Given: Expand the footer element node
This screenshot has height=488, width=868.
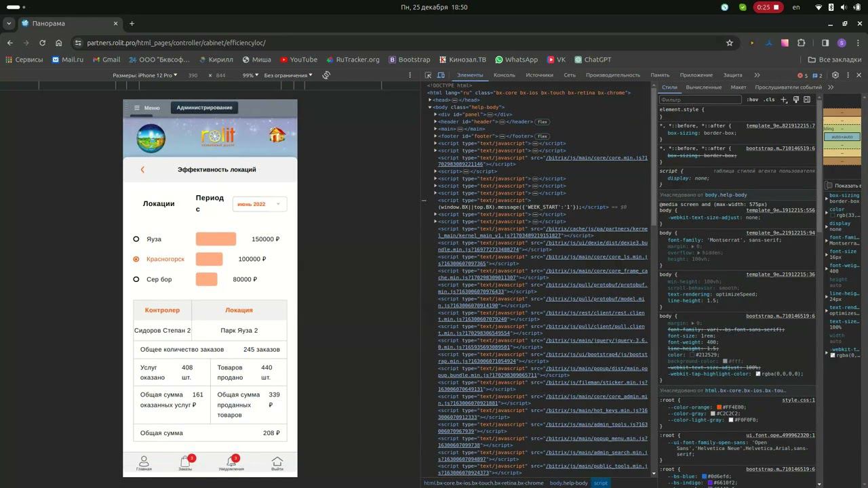Looking at the screenshot, I should coord(435,136).
